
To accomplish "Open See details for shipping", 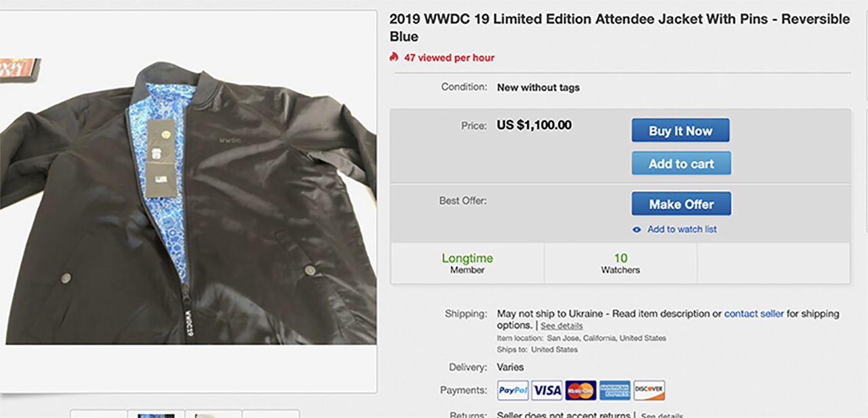I will (x=561, y=326).
